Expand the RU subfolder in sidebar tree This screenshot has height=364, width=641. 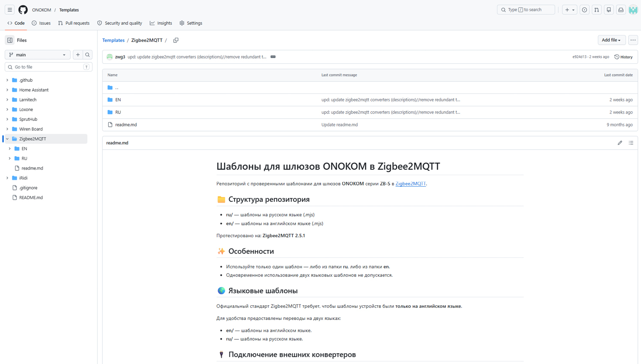[x=10, y=158]
